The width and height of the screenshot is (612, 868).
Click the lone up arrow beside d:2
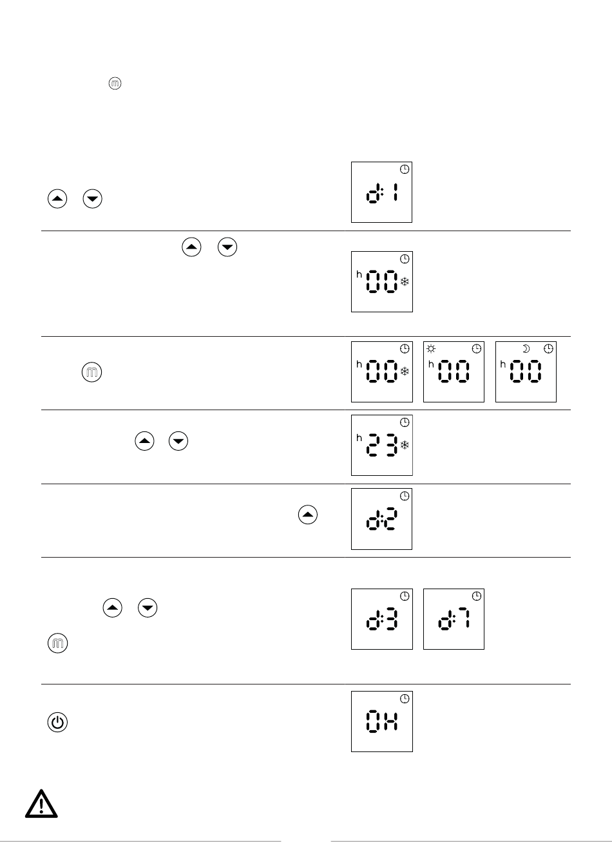(308, 514)
